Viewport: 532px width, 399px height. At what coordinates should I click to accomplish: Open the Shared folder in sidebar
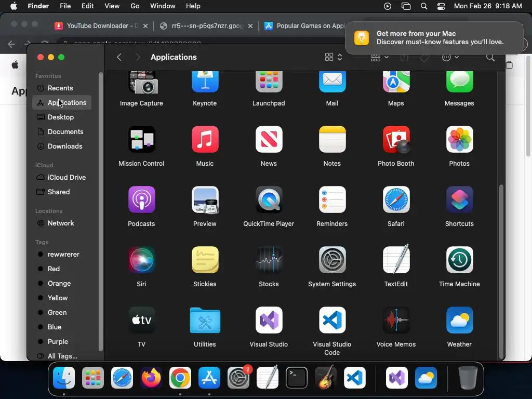tap(62, 192)
